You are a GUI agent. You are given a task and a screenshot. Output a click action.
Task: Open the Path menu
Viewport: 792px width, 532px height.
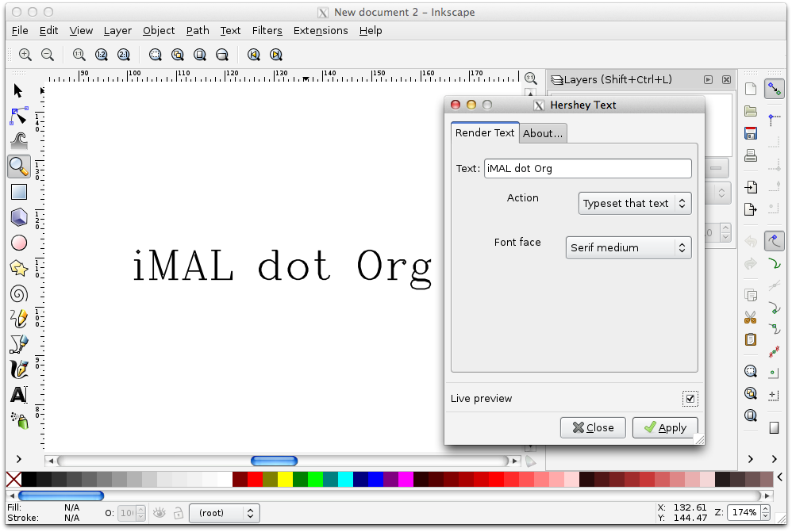(198, 31)
